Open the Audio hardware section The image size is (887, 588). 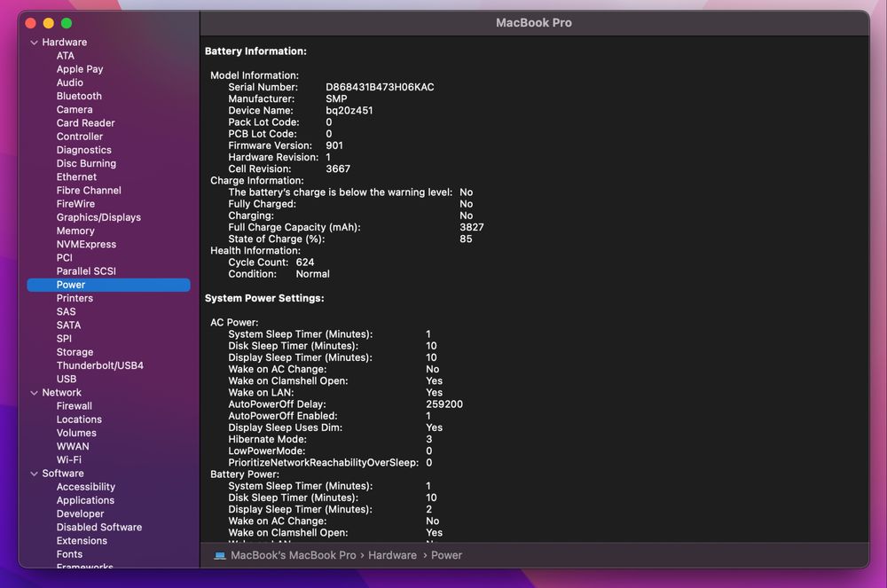tap(69, 82)
